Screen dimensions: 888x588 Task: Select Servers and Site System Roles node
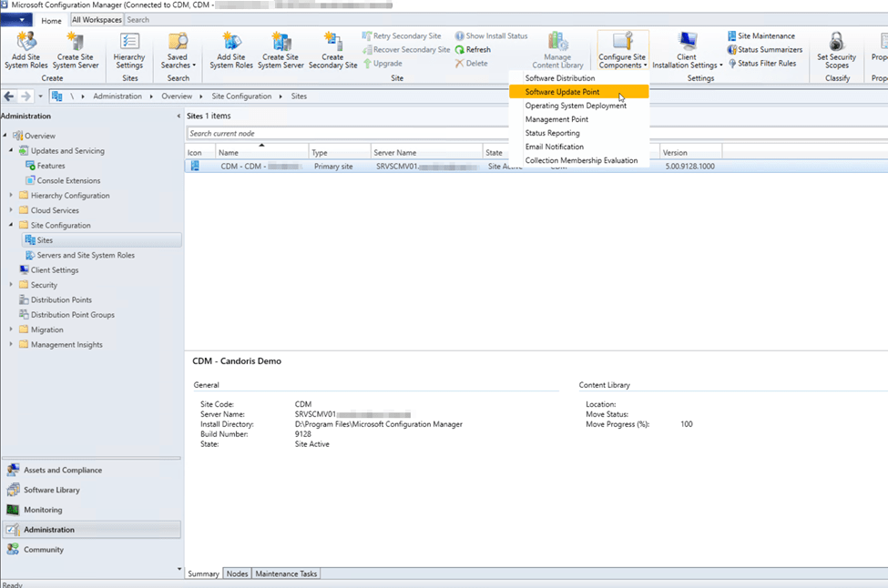(x=86, y=255)
